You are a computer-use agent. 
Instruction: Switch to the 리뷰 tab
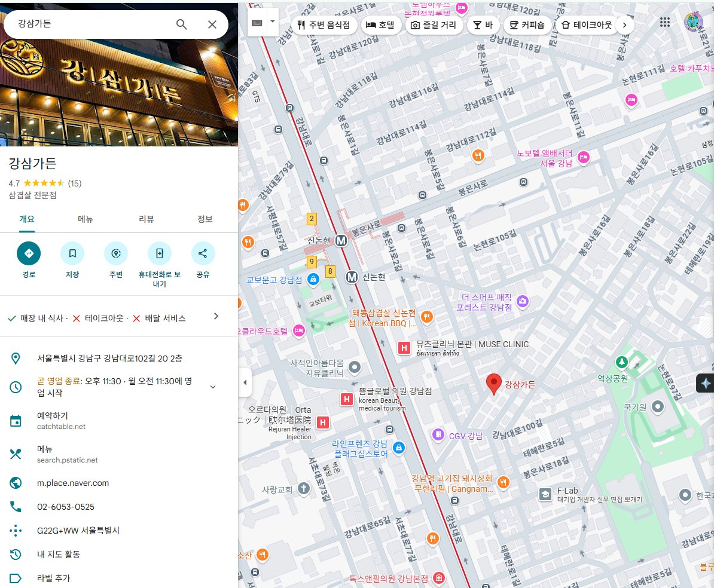[146, 219]
